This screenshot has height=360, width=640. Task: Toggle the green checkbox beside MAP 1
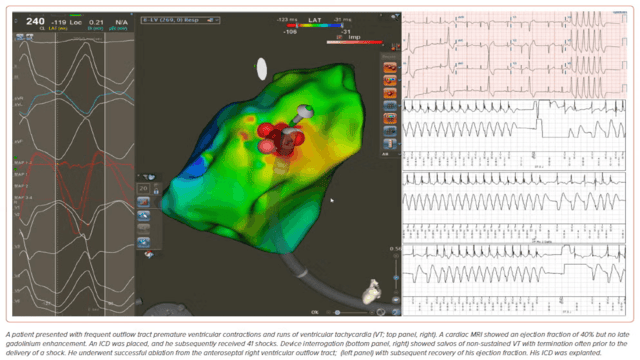coord(16,169)
